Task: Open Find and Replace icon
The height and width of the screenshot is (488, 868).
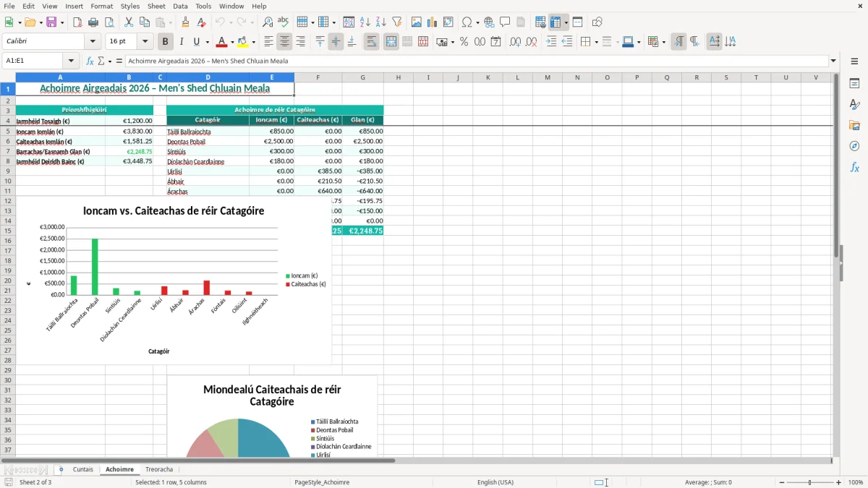Action: pos(268,22)
